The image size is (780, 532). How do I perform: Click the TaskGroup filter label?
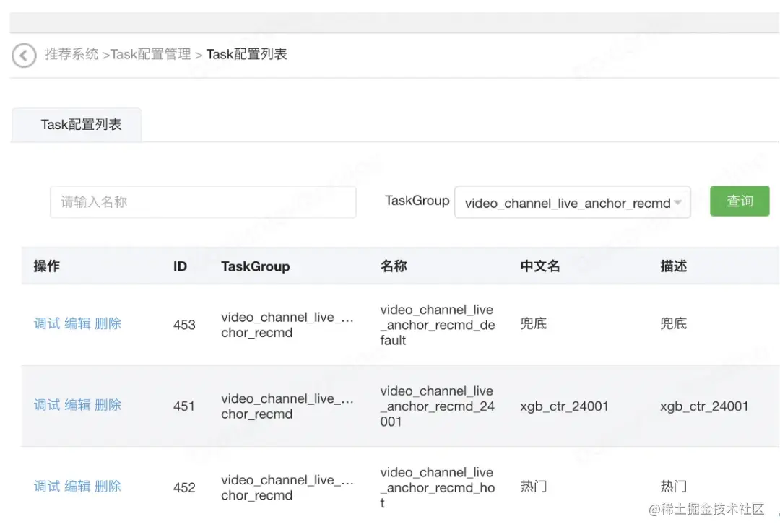pyautogui.click(x=417, y=201)
